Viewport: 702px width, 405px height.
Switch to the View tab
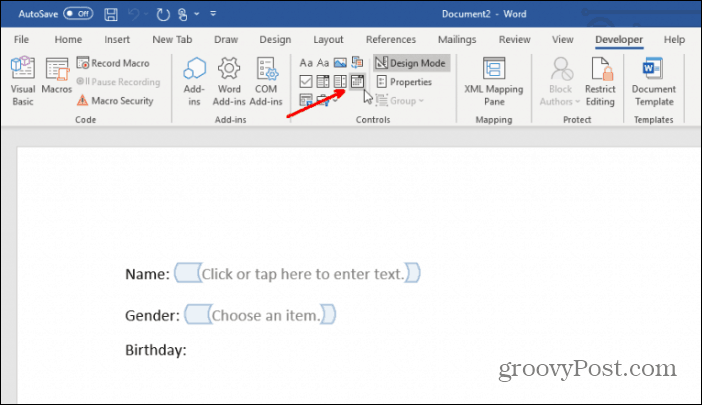562,39
